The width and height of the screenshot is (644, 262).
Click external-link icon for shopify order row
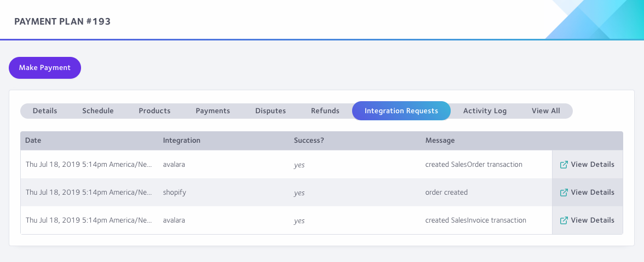(564, 193)
